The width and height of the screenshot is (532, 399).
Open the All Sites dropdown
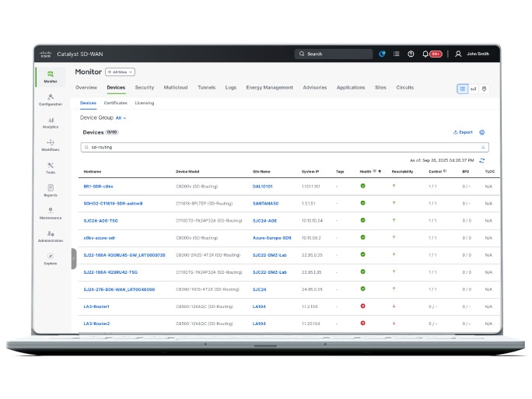point(121,72)
